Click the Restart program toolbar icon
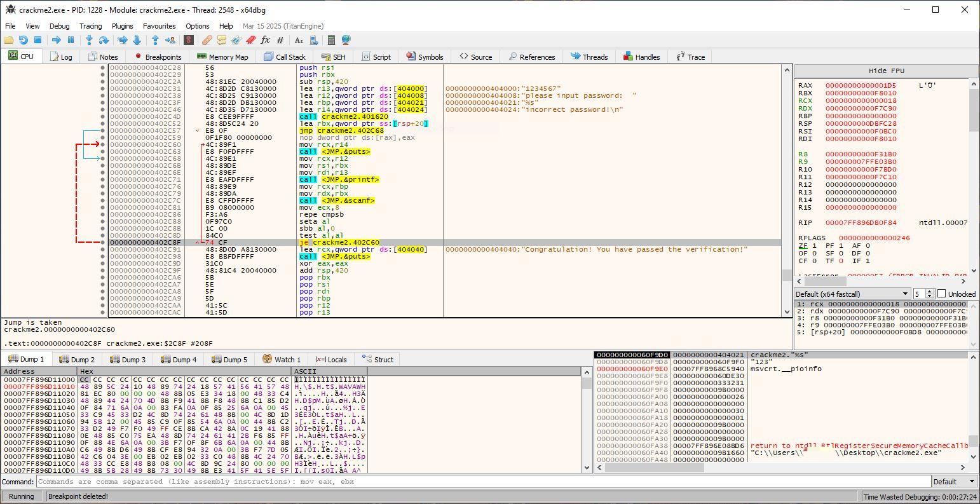The width and height of the screenshot is (980, 504). tap(23, 40)
